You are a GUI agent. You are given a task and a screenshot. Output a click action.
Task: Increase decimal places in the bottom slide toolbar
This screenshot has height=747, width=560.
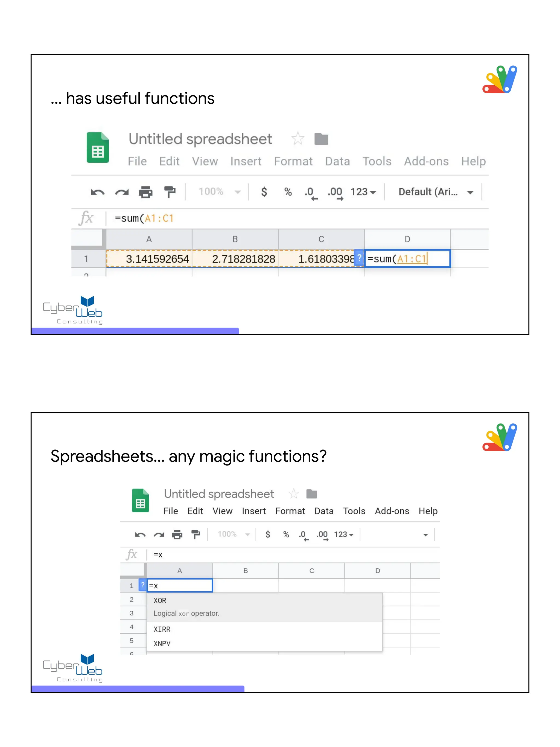(x=322, y=536)
